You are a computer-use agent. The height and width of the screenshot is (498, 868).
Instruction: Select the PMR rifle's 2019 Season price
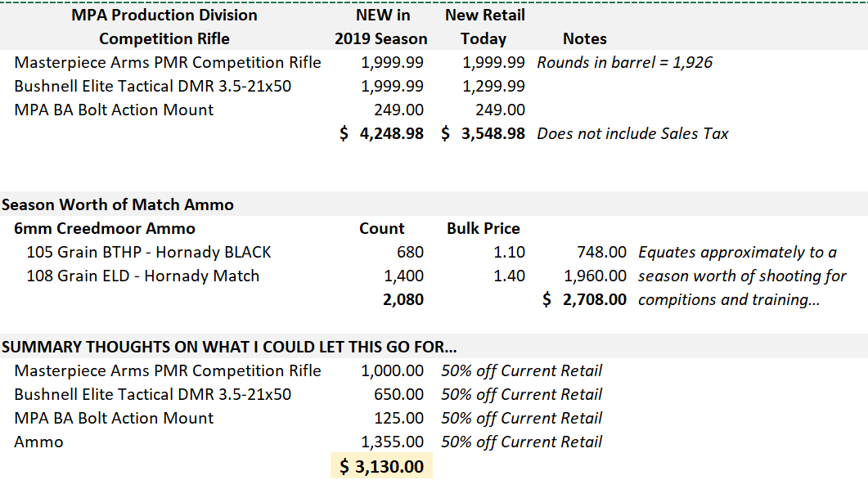(392, 62)
